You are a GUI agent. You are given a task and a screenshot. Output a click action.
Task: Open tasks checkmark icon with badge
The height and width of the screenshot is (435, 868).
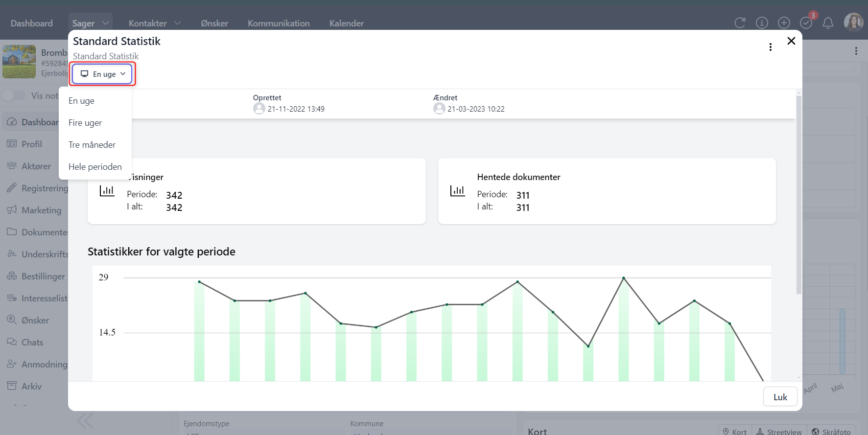pos(806,23)
